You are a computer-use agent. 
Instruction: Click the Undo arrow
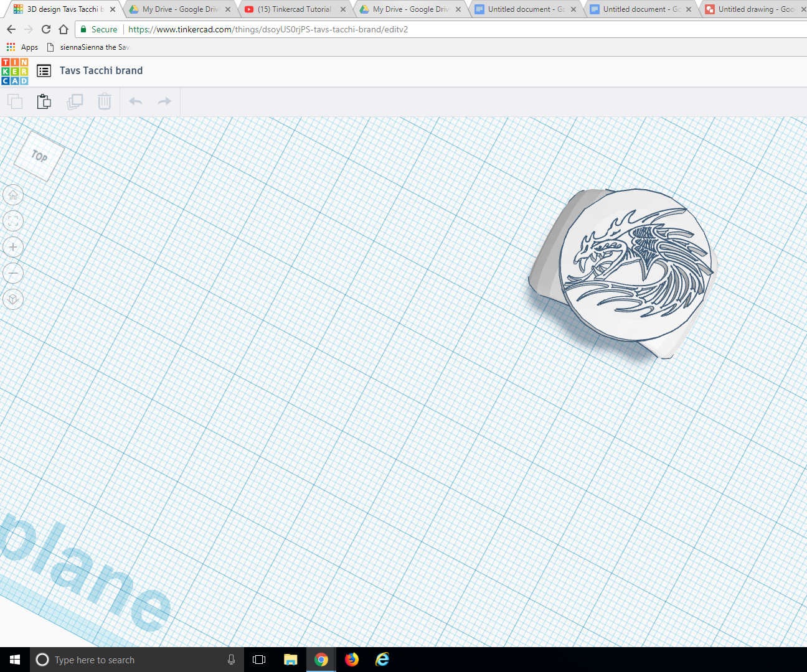pos(135,101)
